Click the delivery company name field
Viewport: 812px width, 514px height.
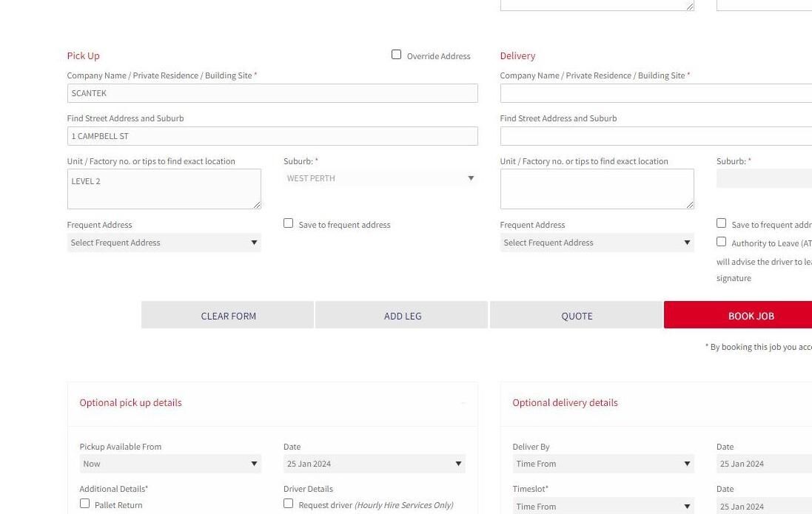tap(656, 93)
